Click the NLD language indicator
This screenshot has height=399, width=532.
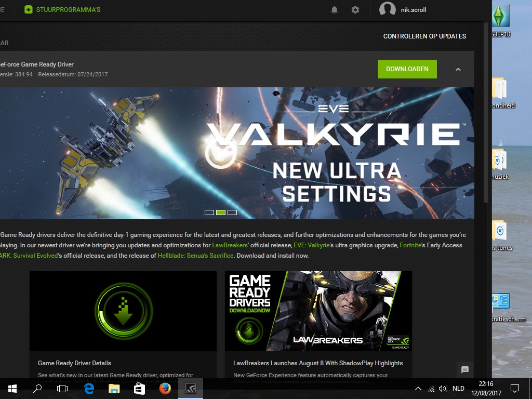pos(458,389)
